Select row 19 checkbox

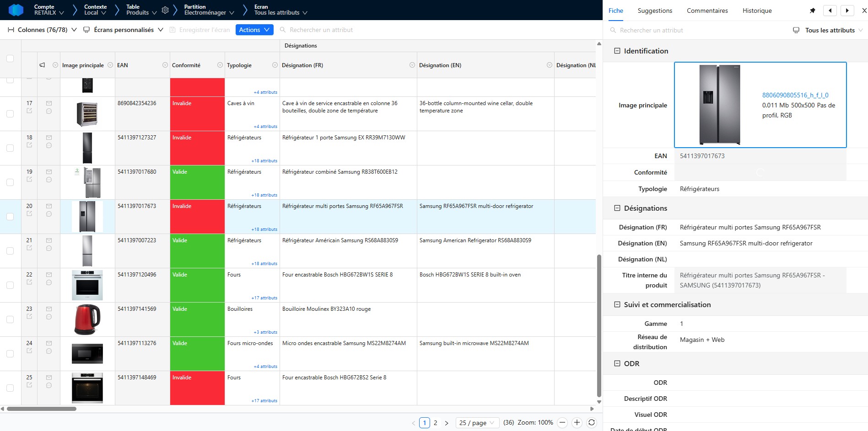(x=10, y=182)
